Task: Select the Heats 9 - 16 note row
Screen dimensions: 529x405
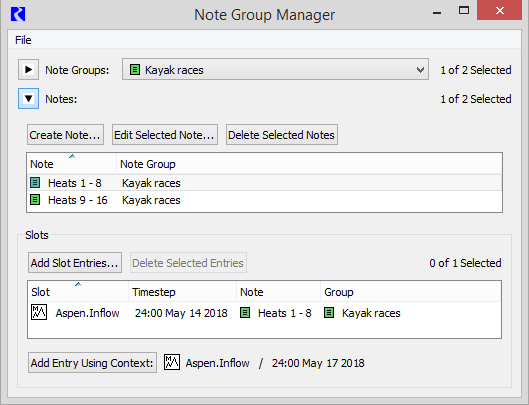Action: tap(264, 200)
